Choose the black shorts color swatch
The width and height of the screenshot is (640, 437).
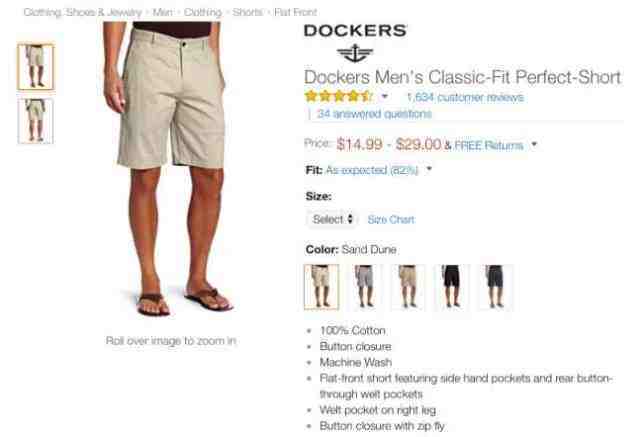click(x=451, y=287)
